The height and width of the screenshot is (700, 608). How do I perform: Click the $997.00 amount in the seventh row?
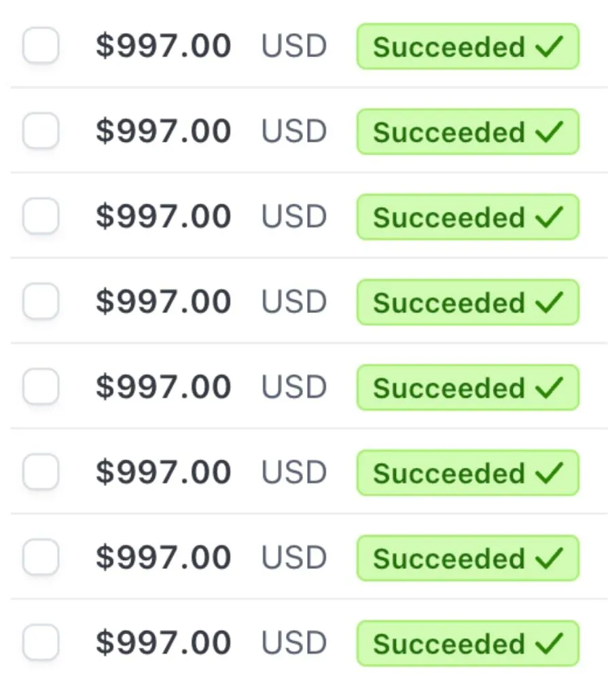[163, 558]
